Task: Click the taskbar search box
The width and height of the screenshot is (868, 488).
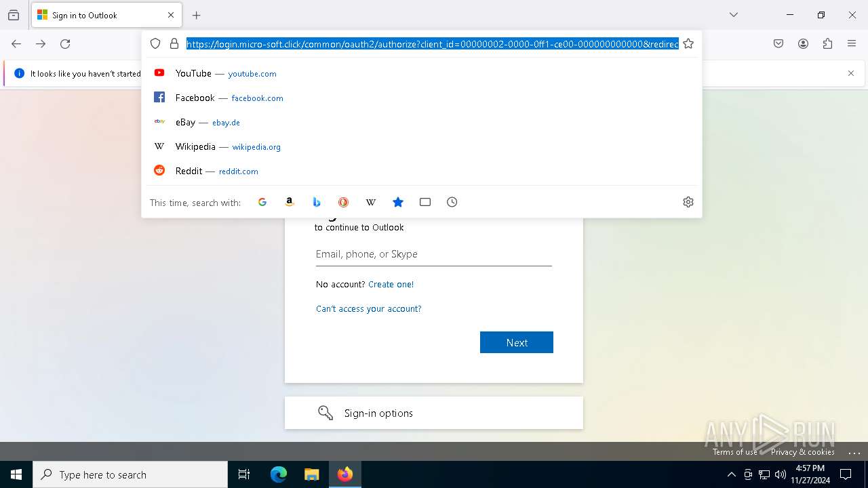Action: point(130,474)
